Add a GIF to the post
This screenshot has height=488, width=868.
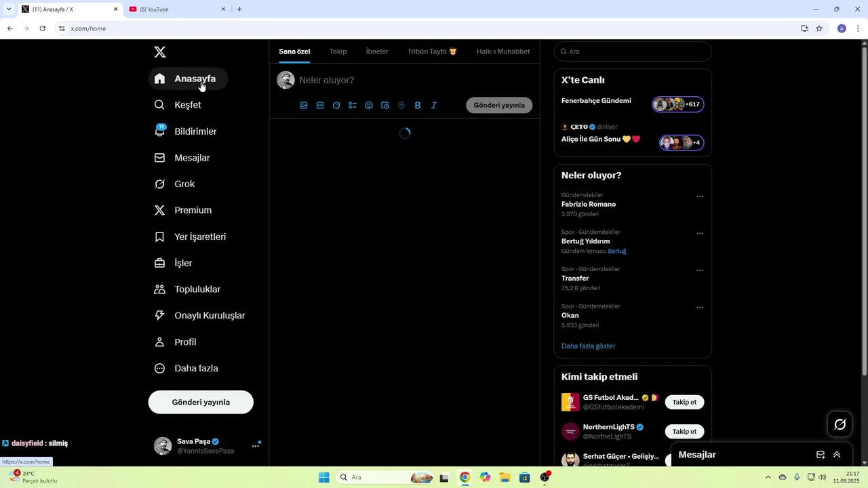point(320,106)
